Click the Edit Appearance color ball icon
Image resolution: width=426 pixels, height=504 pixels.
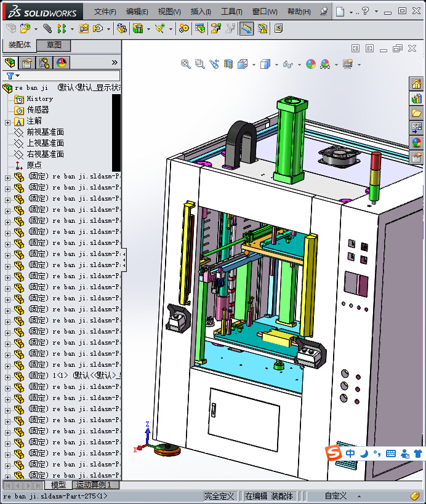(311, 64)
